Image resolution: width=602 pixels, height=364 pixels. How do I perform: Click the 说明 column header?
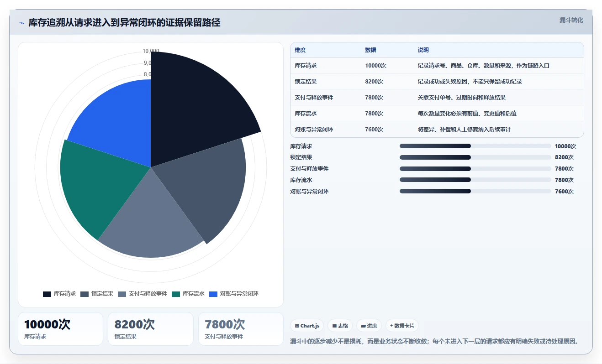click(x=423, y=50)
